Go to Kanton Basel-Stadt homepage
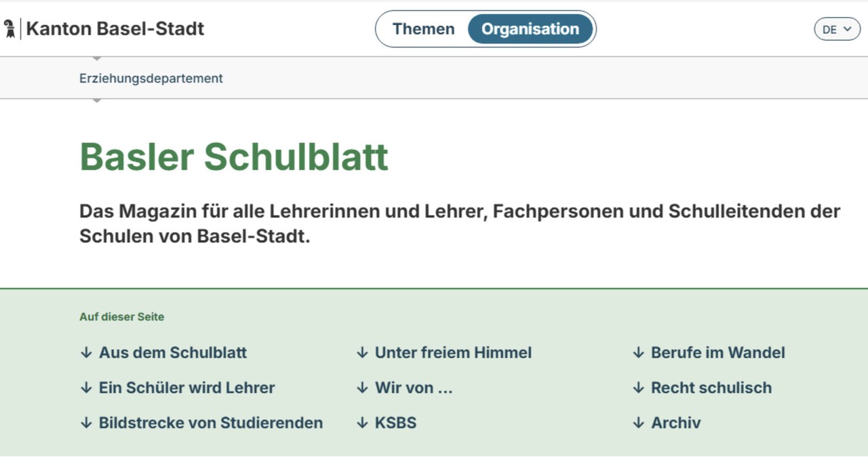 pyautogui.click(x=115, y=29)
